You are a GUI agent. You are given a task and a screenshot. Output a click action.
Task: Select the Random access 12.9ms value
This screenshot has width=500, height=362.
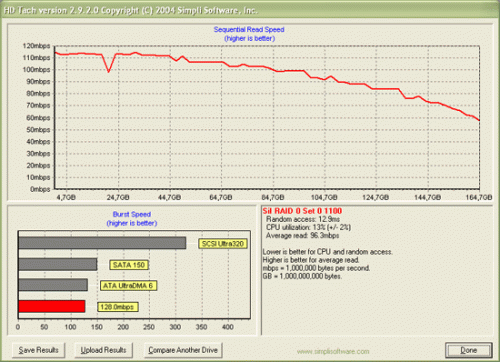[x=303, y=219]
